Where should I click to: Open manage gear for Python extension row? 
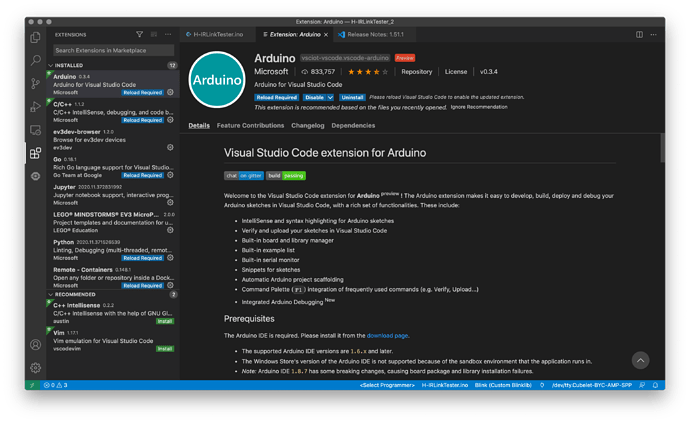pyautogui.click(x=170, y=258)
